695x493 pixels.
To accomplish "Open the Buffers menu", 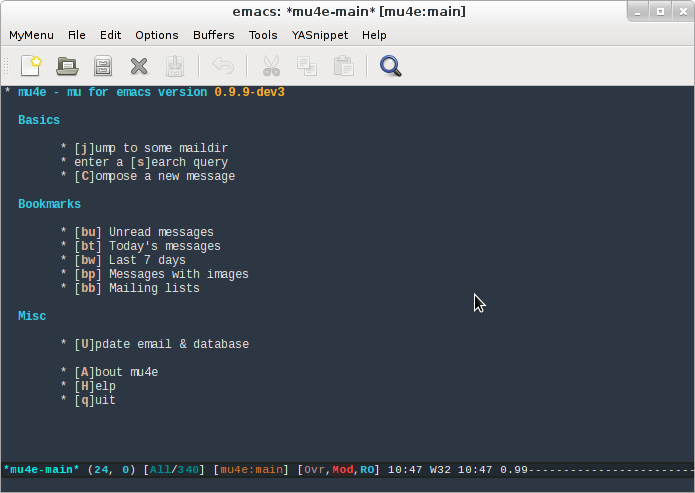I will [x=213, y=35].
